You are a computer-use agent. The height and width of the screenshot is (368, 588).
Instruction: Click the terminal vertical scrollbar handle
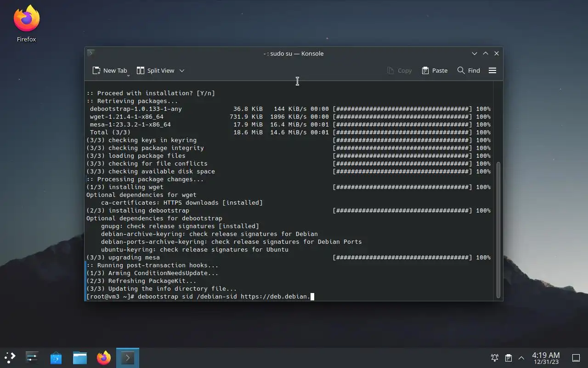point(498,230)
